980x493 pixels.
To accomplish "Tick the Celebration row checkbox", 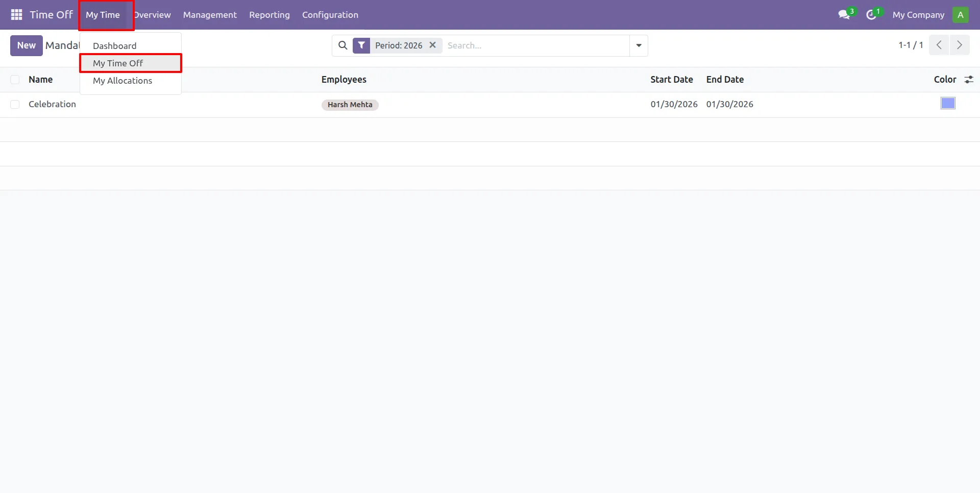I will [x=15, y=105].
